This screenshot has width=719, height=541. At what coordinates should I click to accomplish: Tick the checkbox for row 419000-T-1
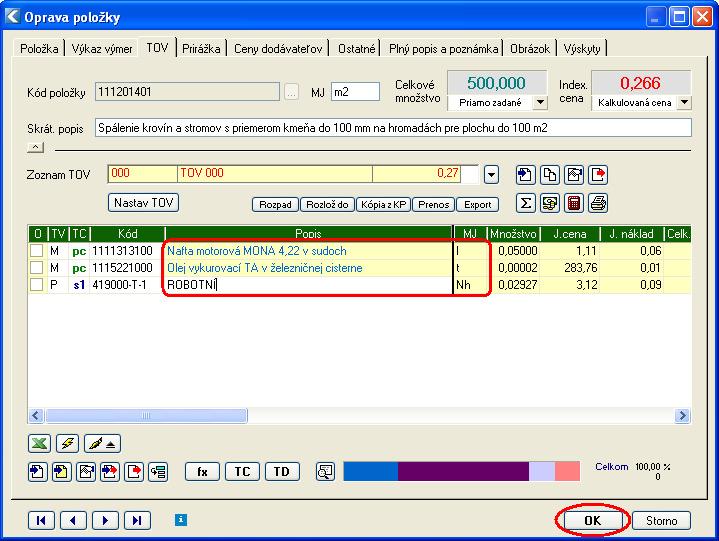[36, 285]
